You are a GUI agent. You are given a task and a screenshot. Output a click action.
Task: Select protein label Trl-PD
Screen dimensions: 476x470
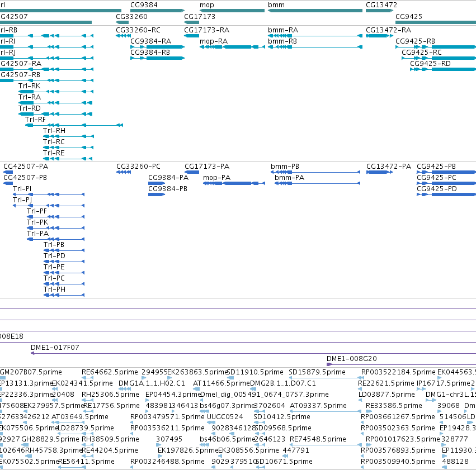(x=55, y=256)
